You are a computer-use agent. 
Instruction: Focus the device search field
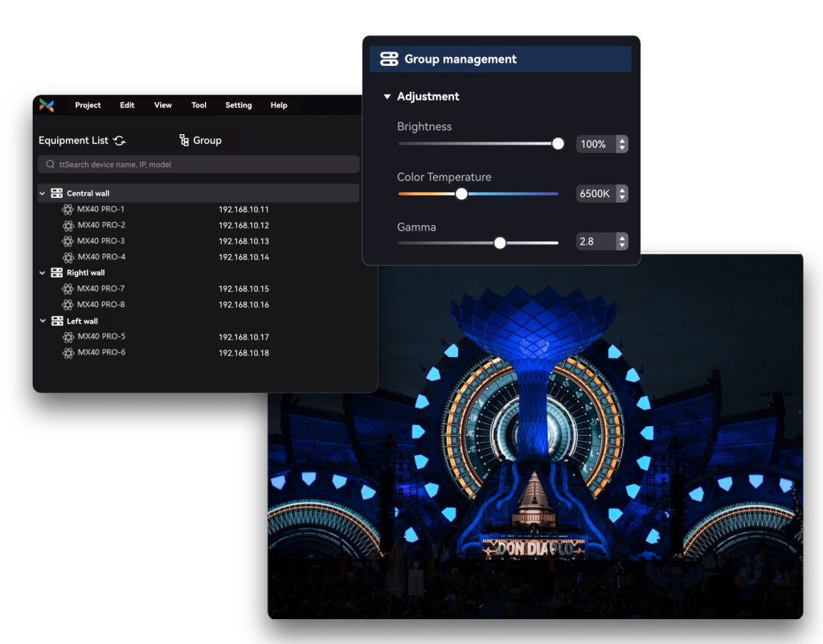[199, 164]
